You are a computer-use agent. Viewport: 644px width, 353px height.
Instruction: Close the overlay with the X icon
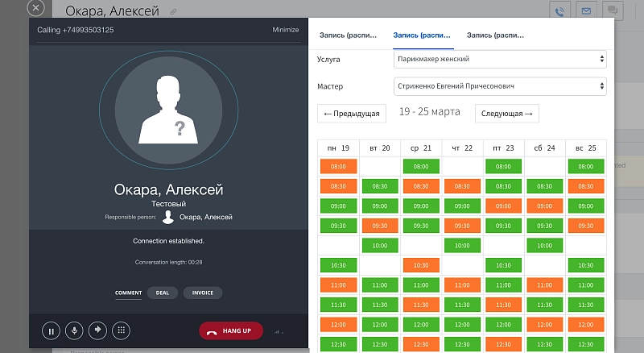click(35, 9)
